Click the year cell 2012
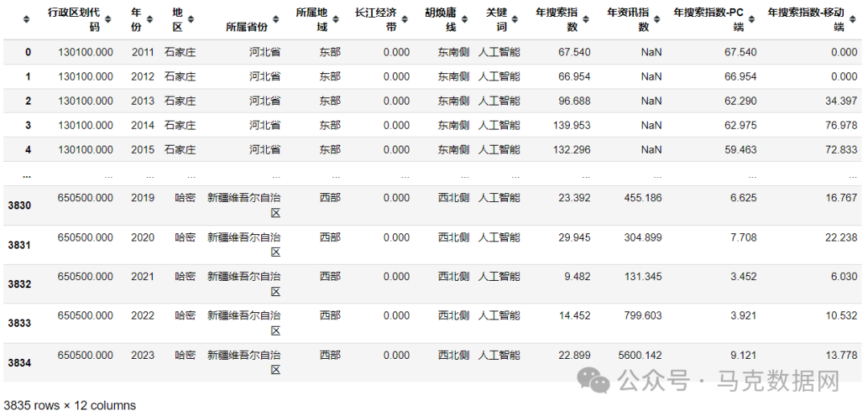Viewport: 868px width, 416px height. click(143, 76)
